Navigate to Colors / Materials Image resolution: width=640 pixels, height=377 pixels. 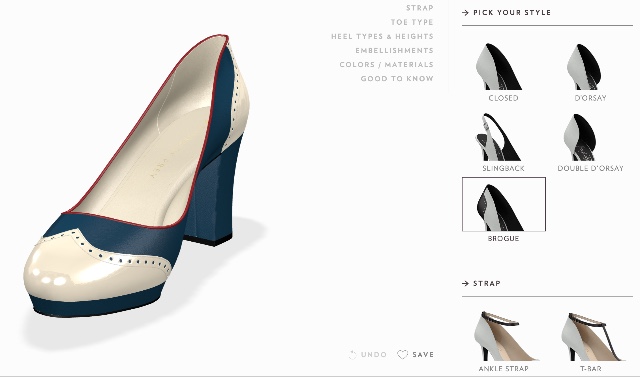pos(386,64)
